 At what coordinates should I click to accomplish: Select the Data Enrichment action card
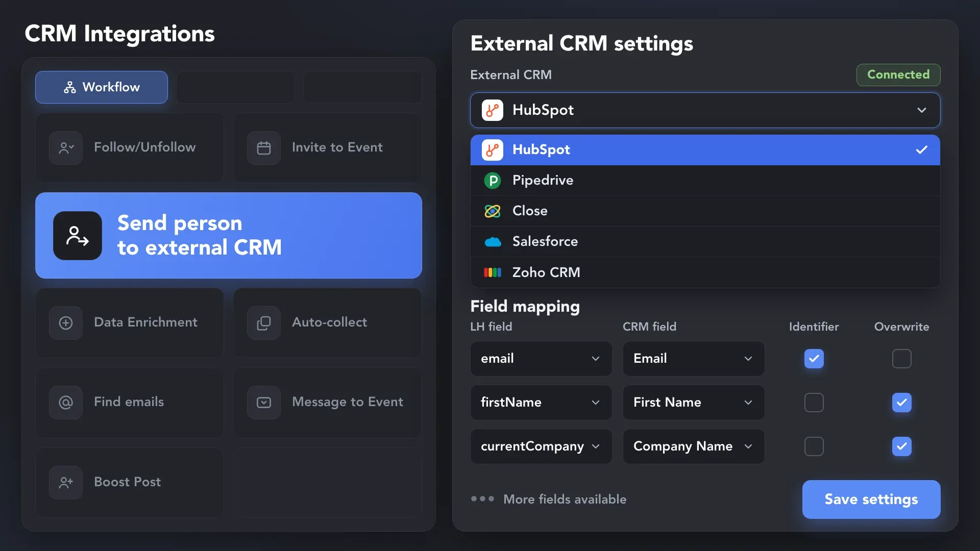click(130, 323)
